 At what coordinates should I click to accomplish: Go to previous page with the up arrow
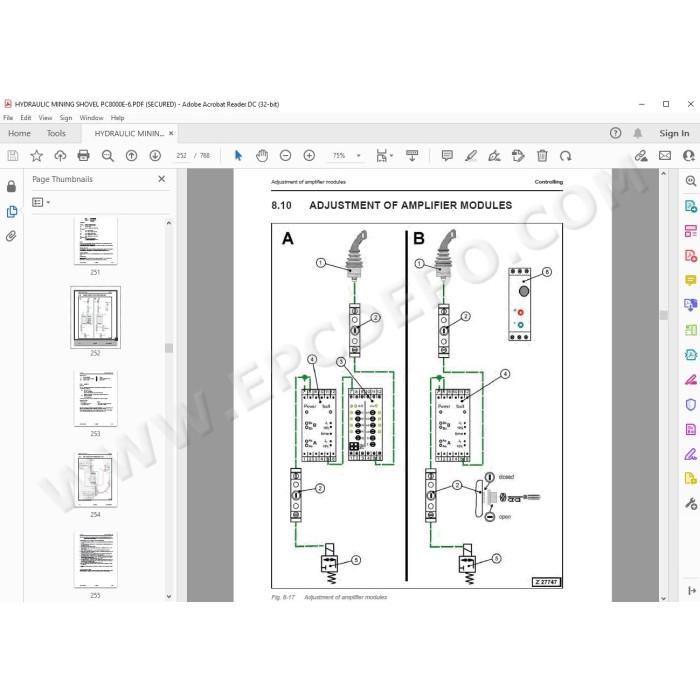[131, 155]
